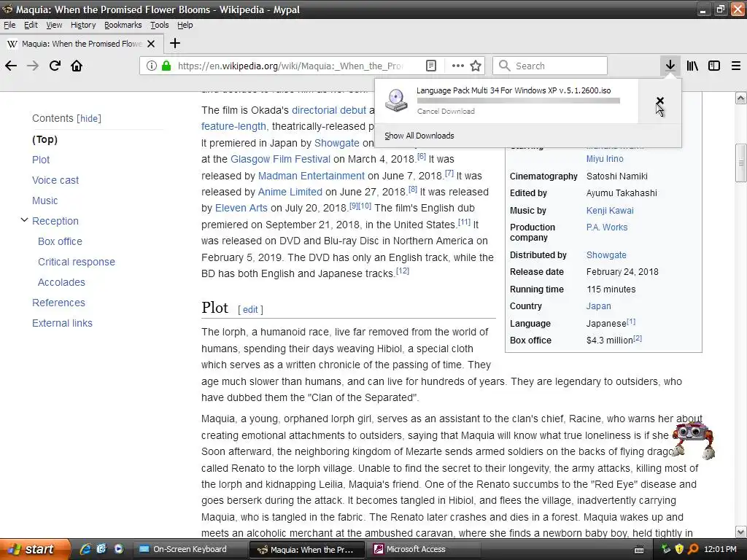The width and height of the screenshot is (747, 560).
Task: Open the Help menu
Action: pos(185,25)
